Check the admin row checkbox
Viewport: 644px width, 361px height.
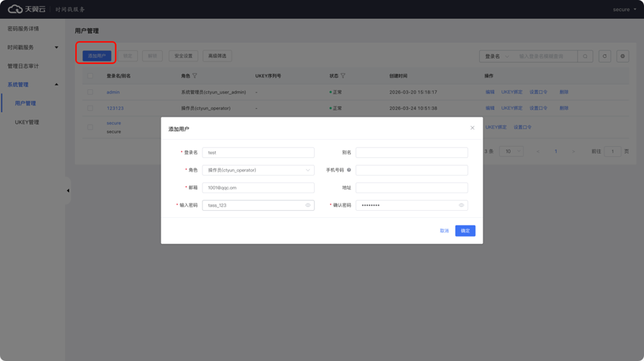tap(90, 92)
